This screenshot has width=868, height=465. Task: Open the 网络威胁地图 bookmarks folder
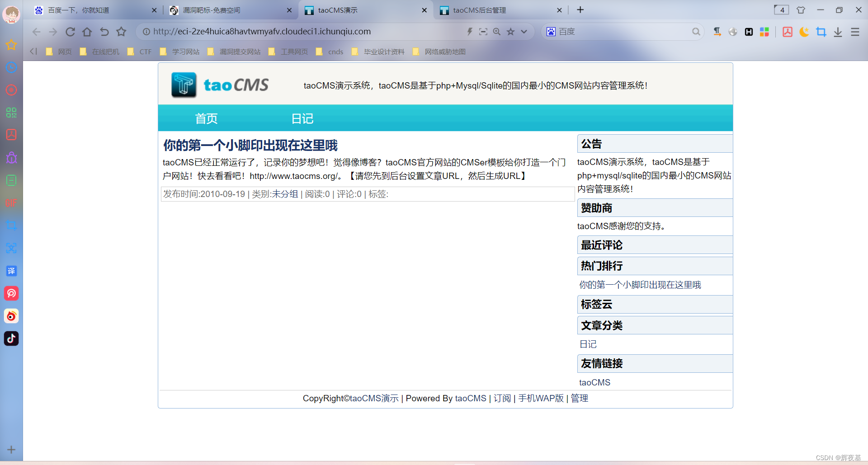tap(439, 52)
